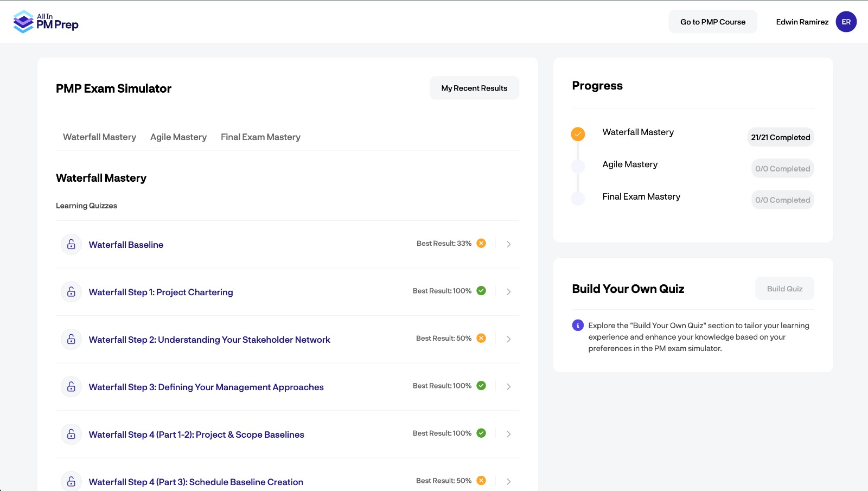The image size is (868, 491).
Task: Click the info icon in Build Your Own Quiz
Action: pos(578,326)
